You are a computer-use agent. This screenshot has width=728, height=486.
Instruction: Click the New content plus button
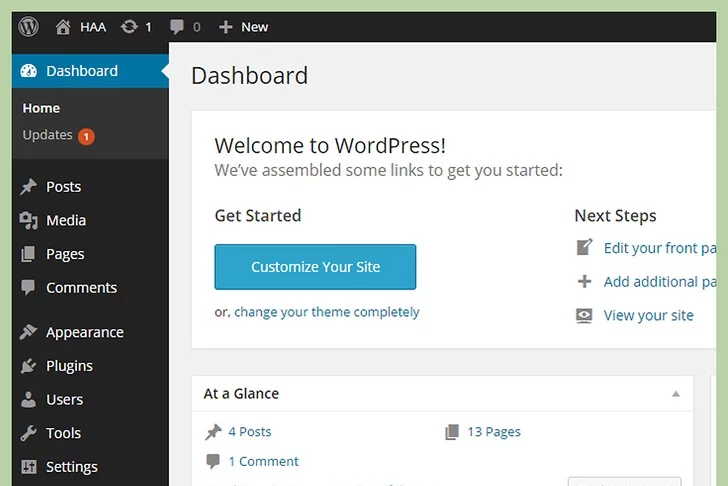point(244,27)
